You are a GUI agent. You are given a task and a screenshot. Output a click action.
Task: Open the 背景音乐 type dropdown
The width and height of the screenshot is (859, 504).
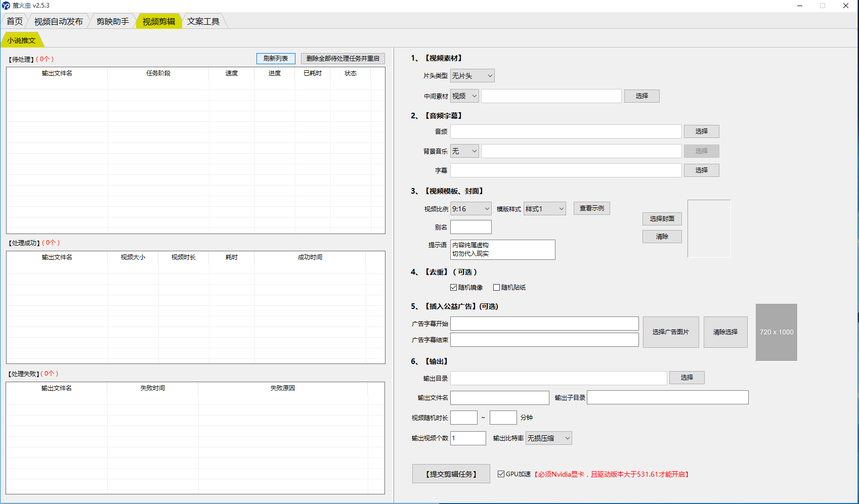464,151
